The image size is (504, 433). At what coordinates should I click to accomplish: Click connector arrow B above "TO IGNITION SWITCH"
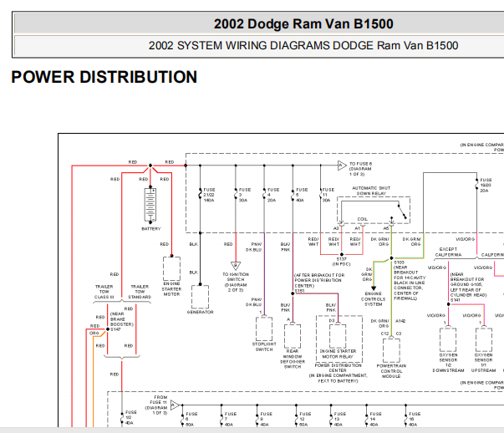click(x=236, y=266)
